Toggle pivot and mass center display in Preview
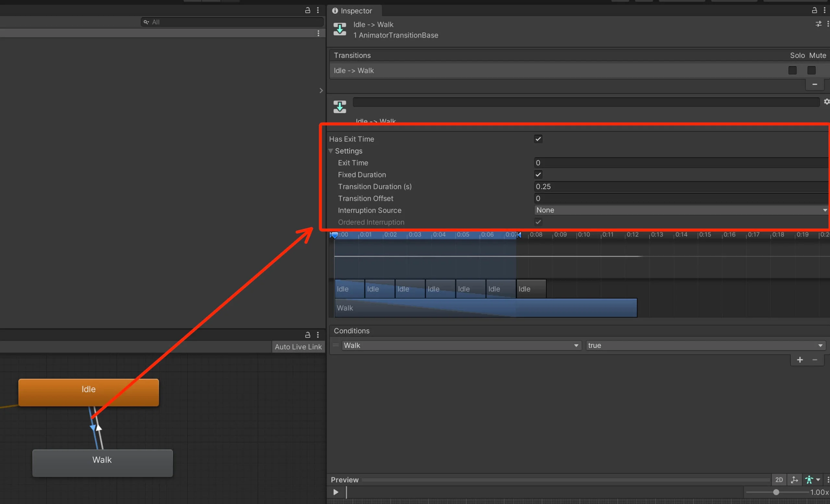 794,480
